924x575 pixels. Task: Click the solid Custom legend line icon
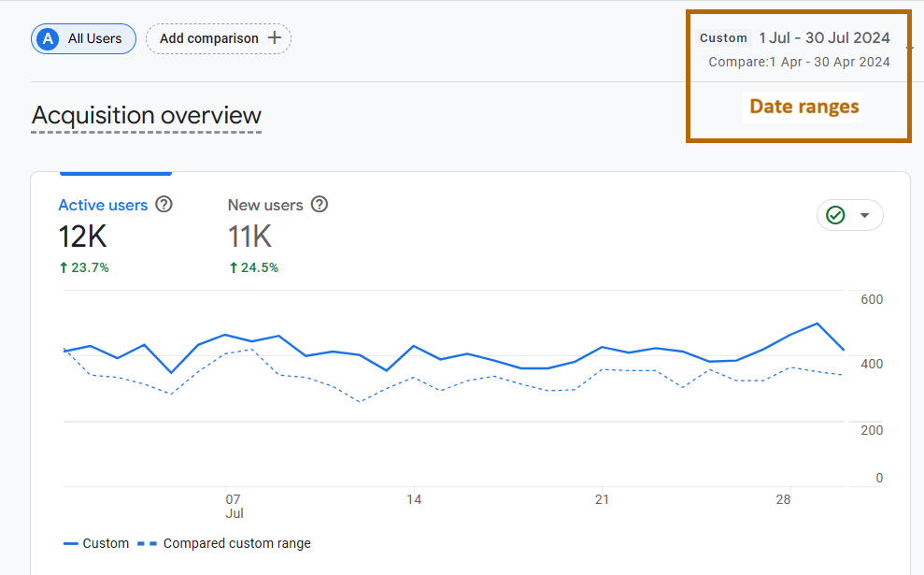pos(71,544)
